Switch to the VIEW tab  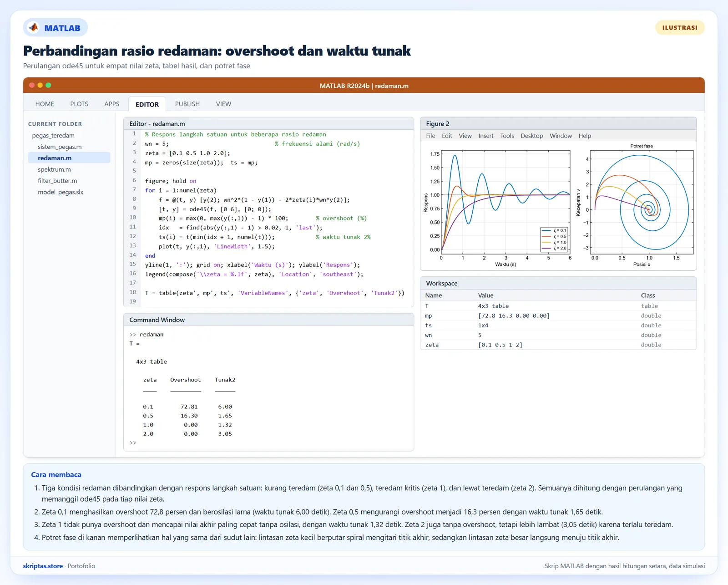223,104
